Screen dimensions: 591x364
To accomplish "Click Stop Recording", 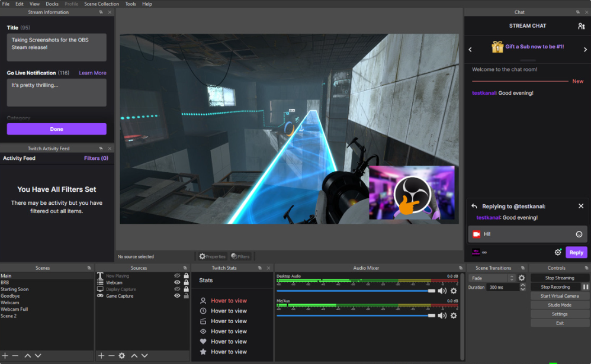I will coord(555,287).
